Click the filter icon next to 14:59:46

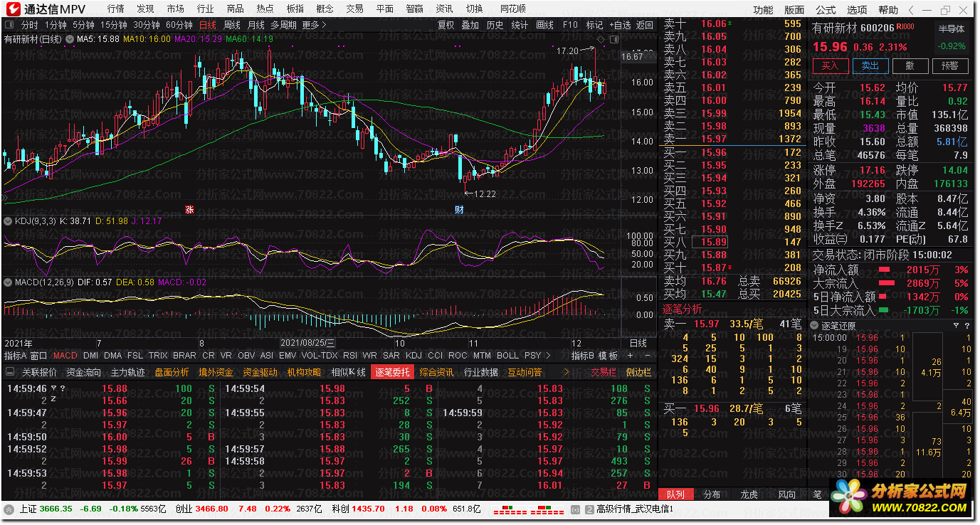click(53, 388)
